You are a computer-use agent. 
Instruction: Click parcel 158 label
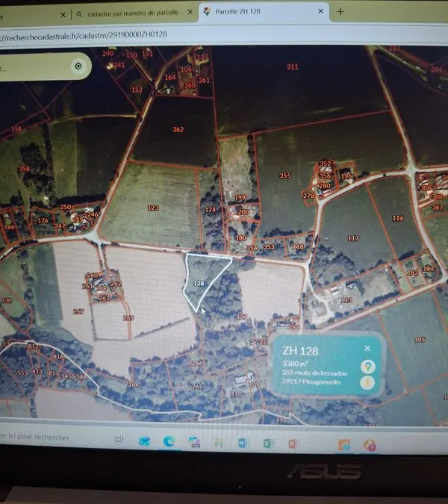(16, 129)
